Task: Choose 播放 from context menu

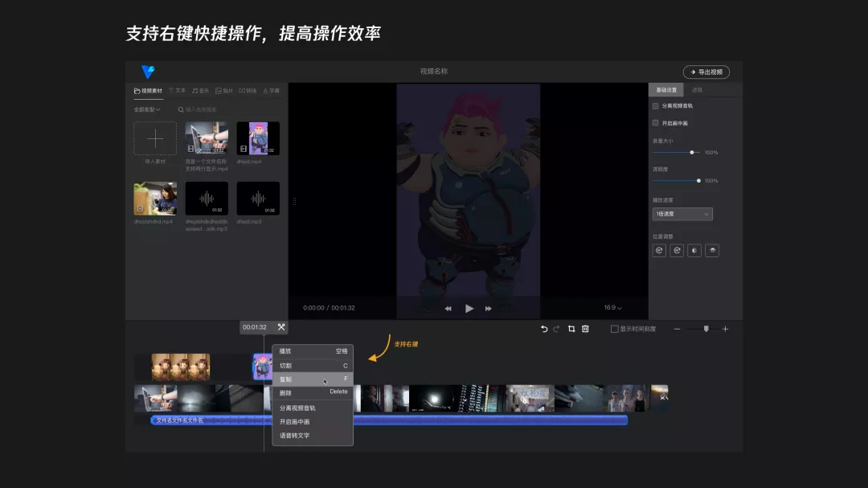Action: (x=313, y=351)
